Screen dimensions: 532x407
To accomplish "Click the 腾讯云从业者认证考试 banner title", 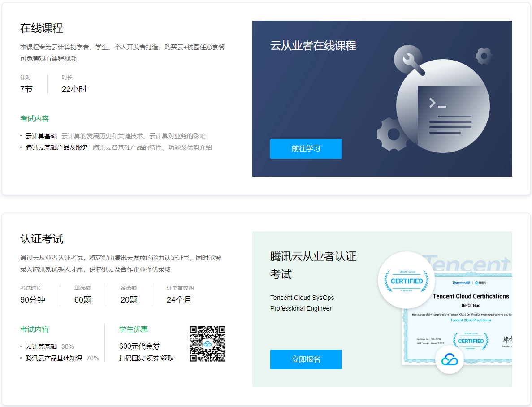I will pos(313,265).
